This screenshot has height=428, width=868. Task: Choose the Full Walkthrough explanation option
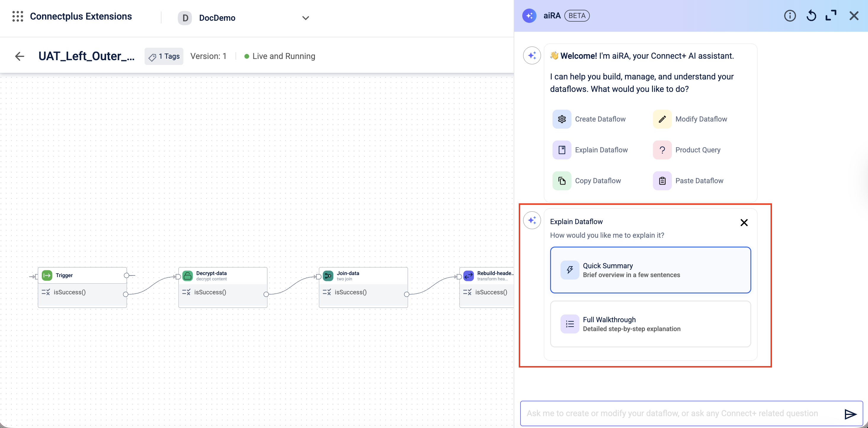[650, 324]
